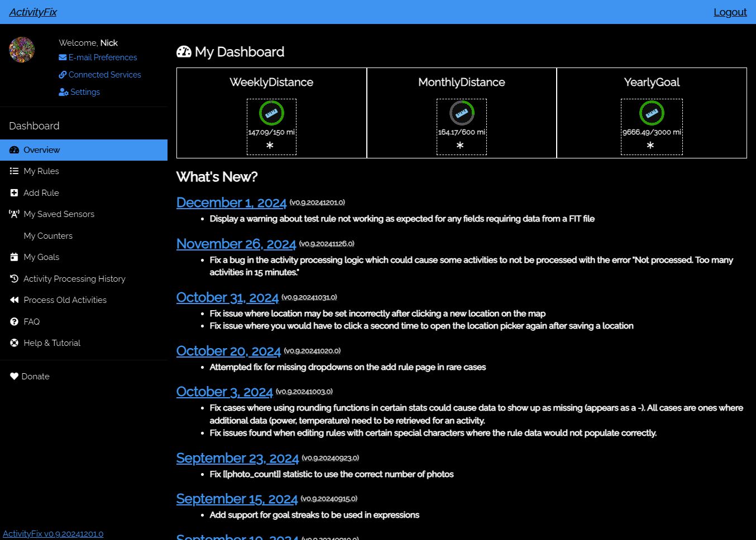Screen dimensions: 756x540
Task: Open the October 20, 2024 release link
Action: click(228, 351)
